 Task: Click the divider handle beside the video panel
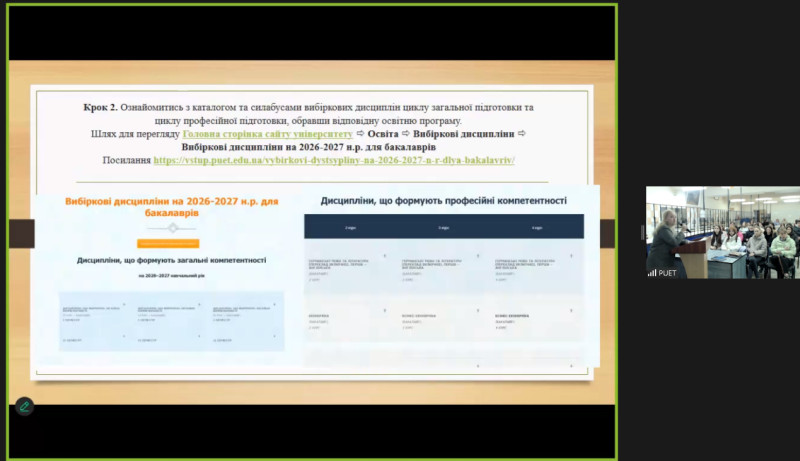tap(642, 232)
